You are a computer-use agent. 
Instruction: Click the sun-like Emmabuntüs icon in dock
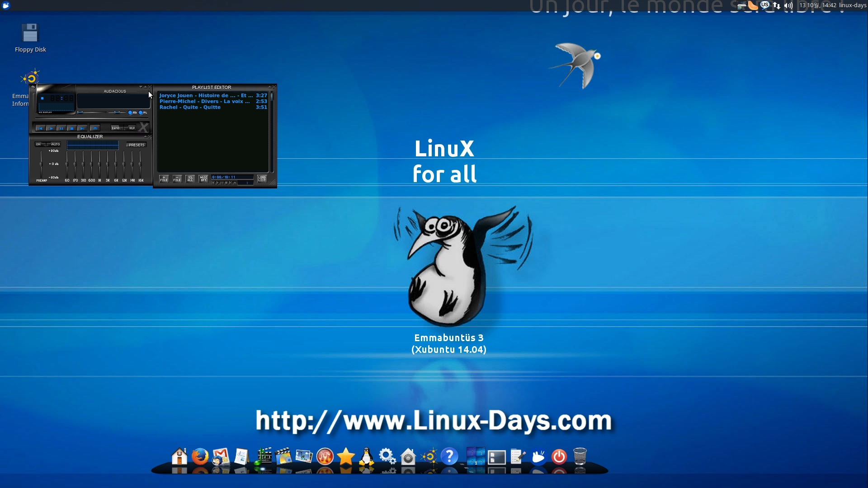click(x=429, y=456)
